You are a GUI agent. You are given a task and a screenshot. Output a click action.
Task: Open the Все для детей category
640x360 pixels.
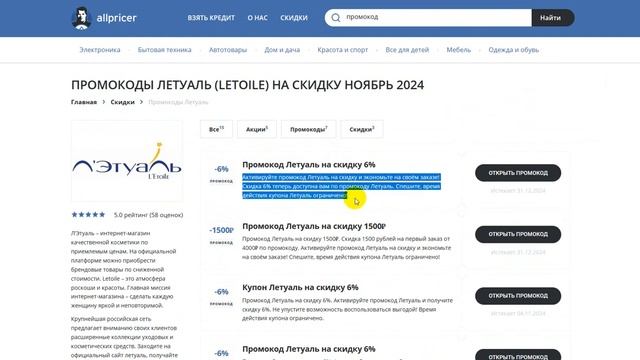tap(407, 50)
